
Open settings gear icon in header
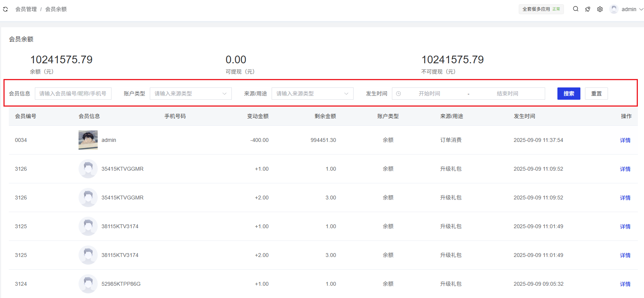[x=600, y=9]
